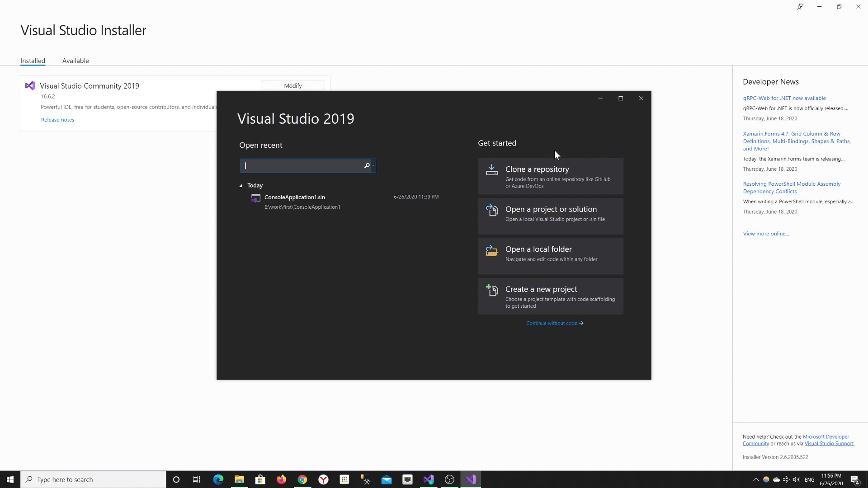The image size is (868, 488).
Task: Click the Open a project or solution icon
Action: click(x=493, y=210)
